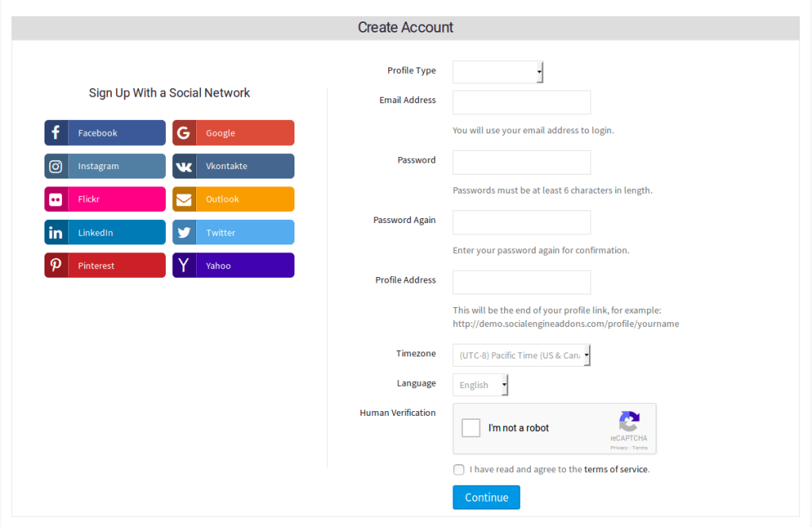Open the Language dropdown
Viewport: 812px width, 527px height.
tap(480, 385)
